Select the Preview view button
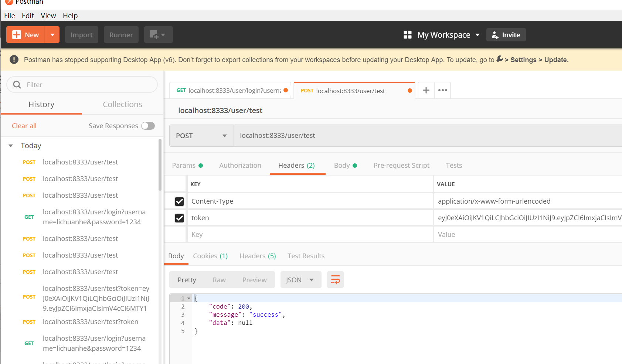The width and height of the screenshot is (622, 364). tap(254, 280)
